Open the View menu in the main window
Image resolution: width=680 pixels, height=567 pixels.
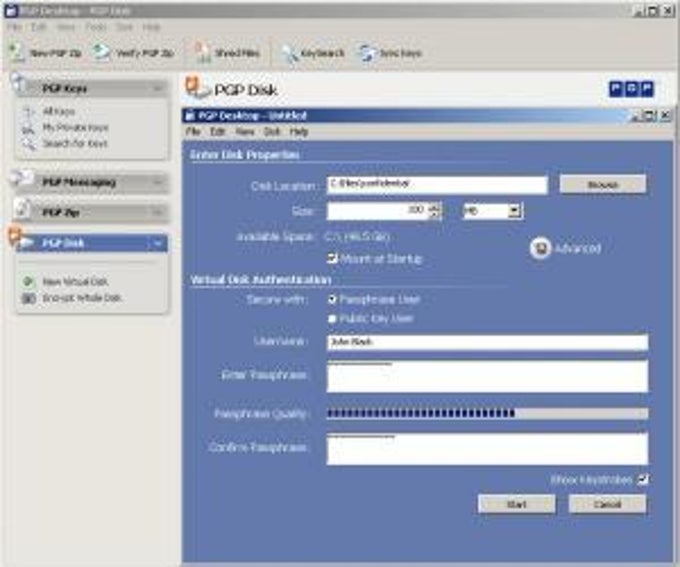coord(66,27)
